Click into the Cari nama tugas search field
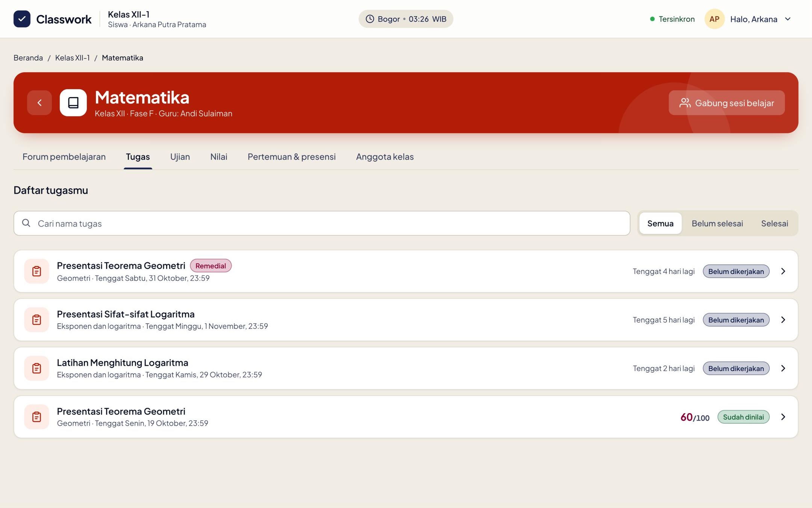812x508 pixels. [322, 223]
